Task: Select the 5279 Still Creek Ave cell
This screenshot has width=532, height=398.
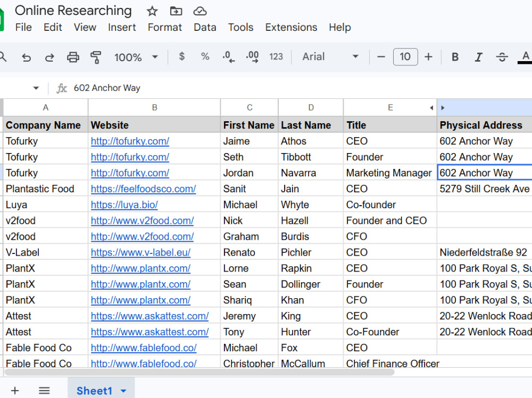Action: click(x=485, y=189)
